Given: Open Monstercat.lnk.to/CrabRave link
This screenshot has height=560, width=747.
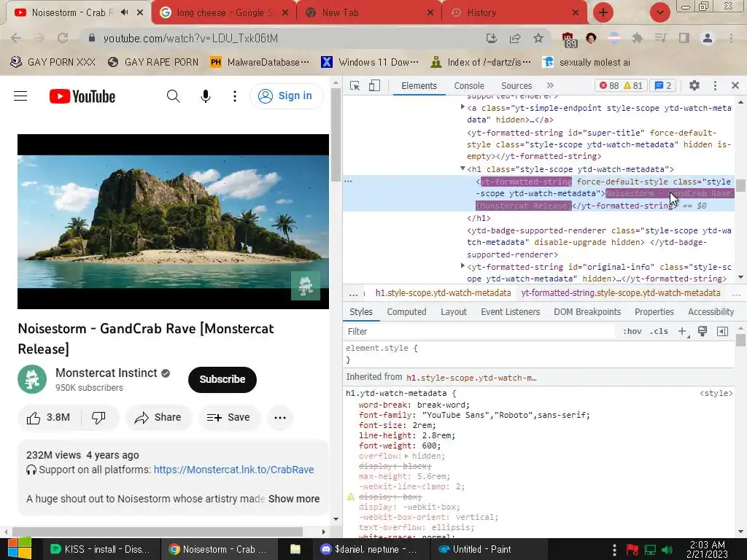Looking at the screenshot, I should [x=233, y=470].
